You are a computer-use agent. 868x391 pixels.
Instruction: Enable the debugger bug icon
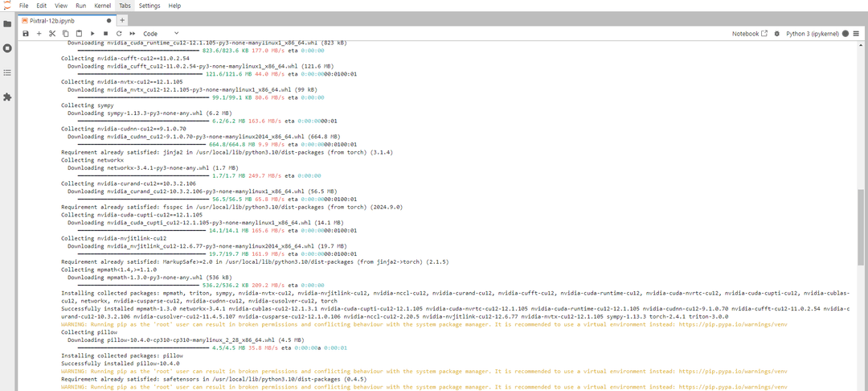tap(776, 34)
